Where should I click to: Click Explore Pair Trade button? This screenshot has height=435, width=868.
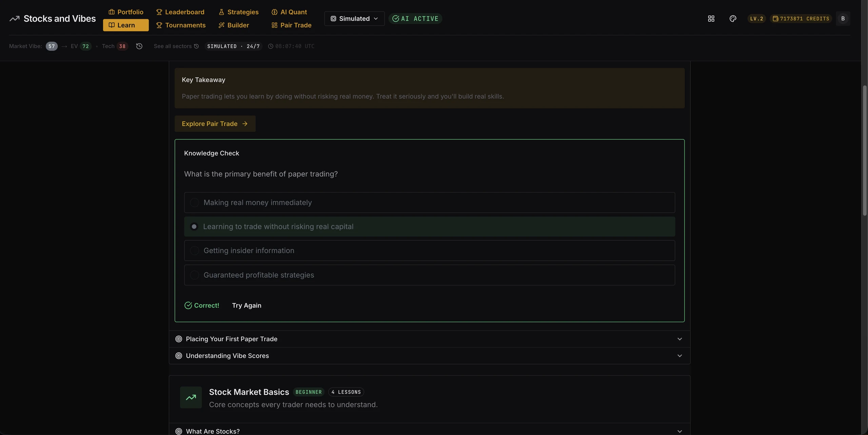point(215,124)
